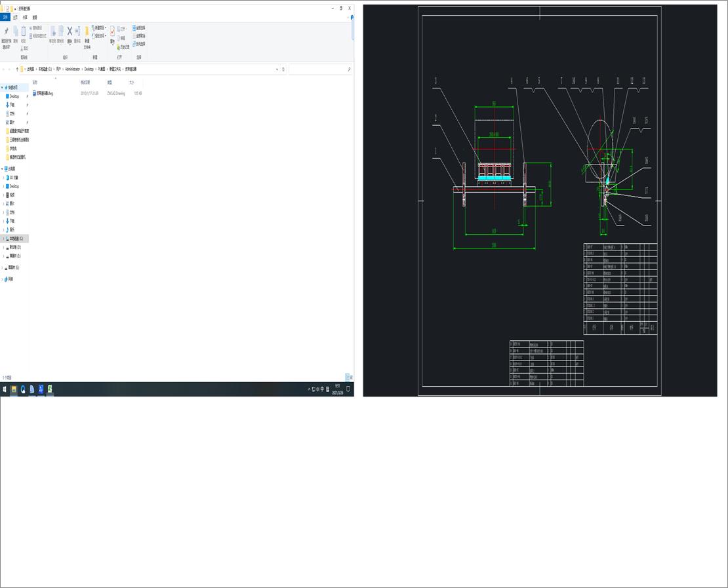This screenshot has height=588, width=728.
Task: Click the clock and date in the taskbar
Action: (338, 389)
